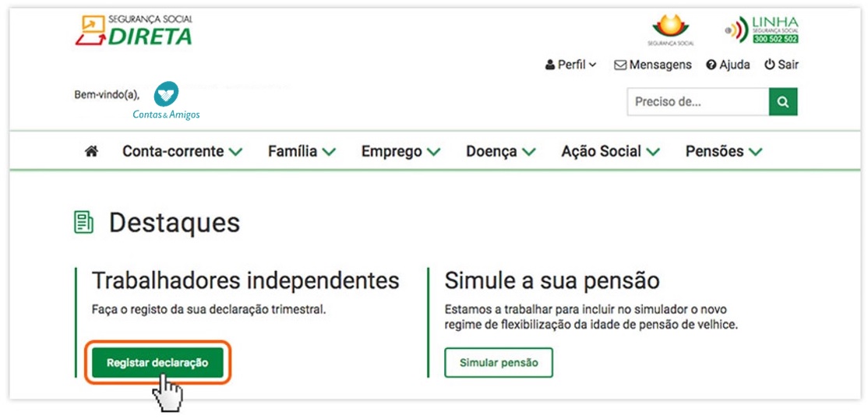Expand the Família menu
This screenshot has width=868, height=419.
pyautogui.click(x=302, y=151)
